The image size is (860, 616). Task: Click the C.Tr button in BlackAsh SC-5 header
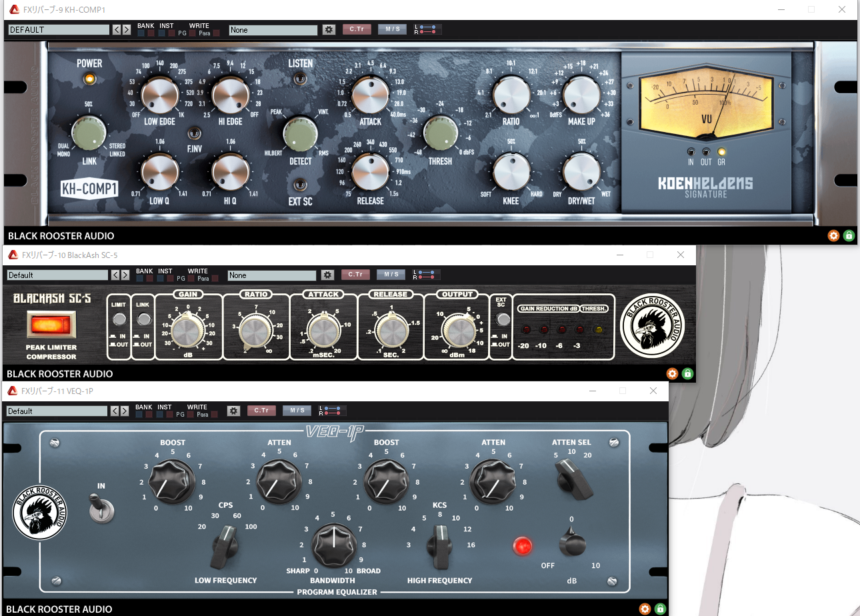click(355, 275)
